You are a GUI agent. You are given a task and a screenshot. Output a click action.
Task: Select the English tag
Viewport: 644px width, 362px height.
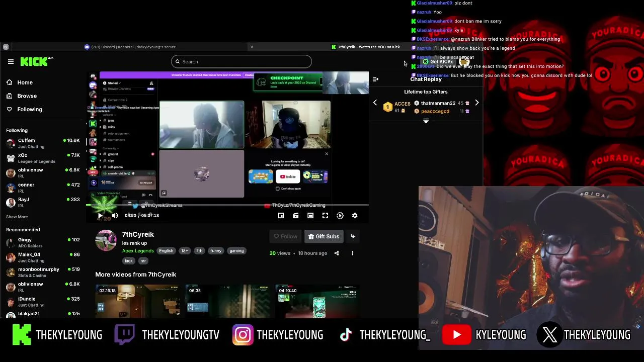166,251
